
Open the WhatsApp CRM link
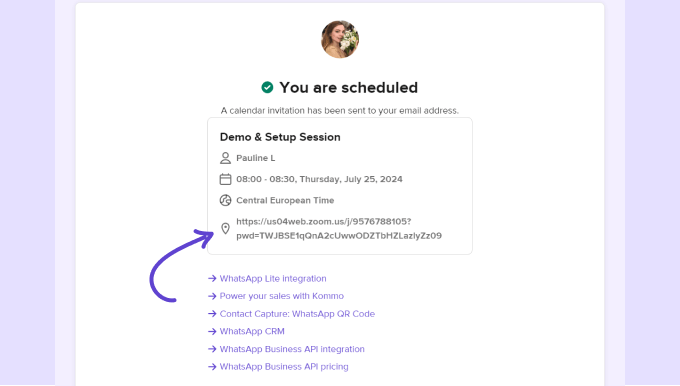click(252, 331)
